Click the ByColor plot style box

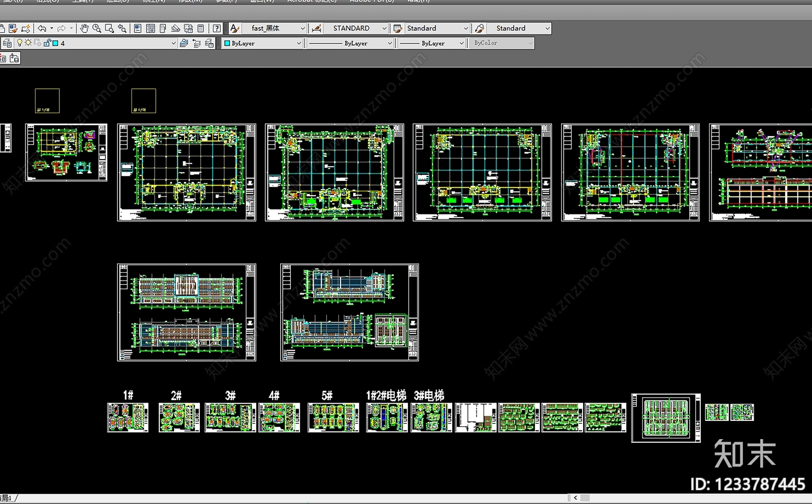click(501, 43)
